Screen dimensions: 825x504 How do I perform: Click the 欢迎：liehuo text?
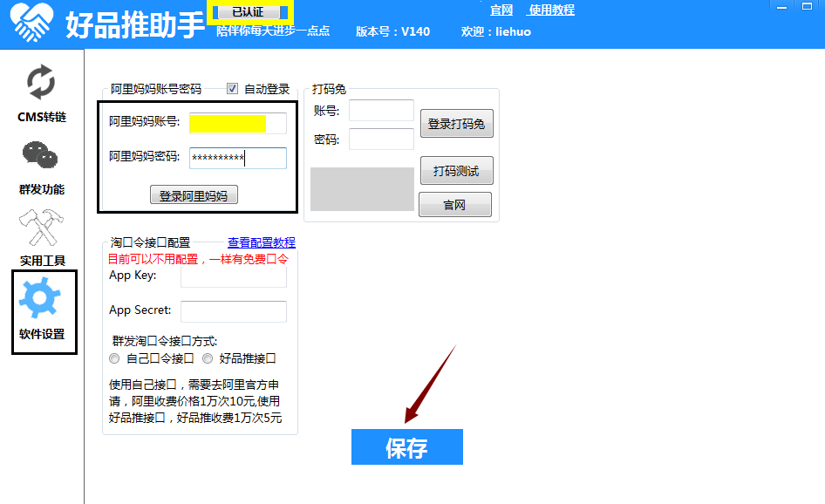tap(496, 31)
